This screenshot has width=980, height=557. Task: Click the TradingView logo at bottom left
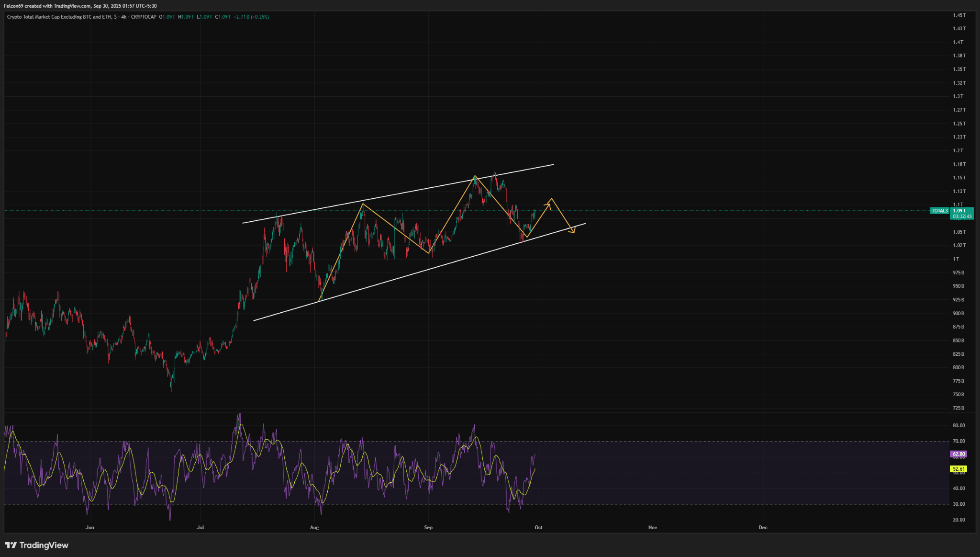pos(37,545)
